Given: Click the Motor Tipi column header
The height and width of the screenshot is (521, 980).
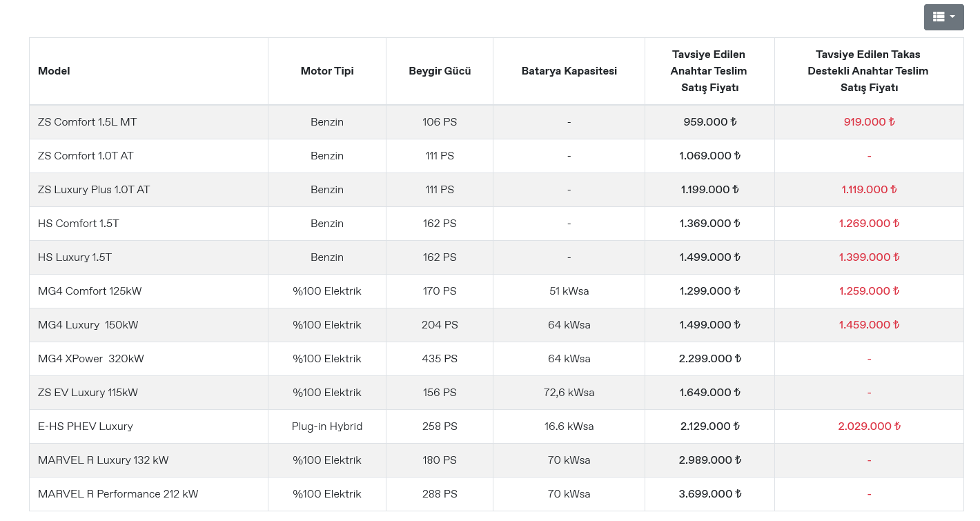Looking at the screenshot, I should 327,71.
